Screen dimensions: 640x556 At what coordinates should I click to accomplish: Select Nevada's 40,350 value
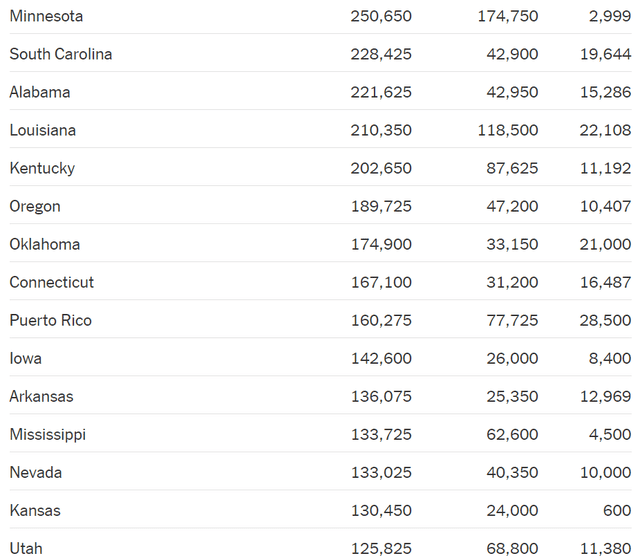click(512, 472)
